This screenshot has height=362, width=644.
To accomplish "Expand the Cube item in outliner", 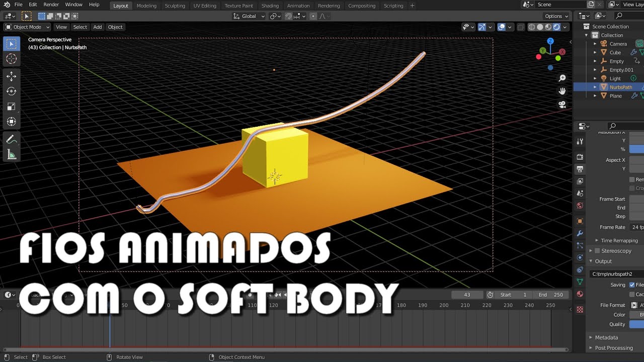I will [x=595, y=52].
